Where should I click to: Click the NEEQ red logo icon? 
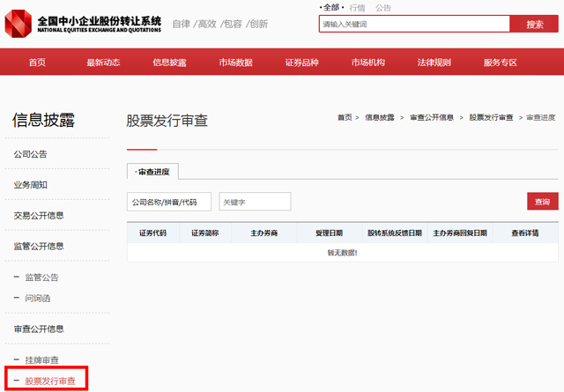tap(19, 22)
